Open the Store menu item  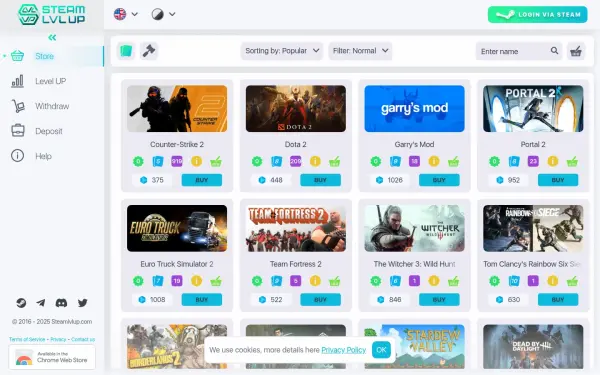pyautogui.click(x=52, y=56)
